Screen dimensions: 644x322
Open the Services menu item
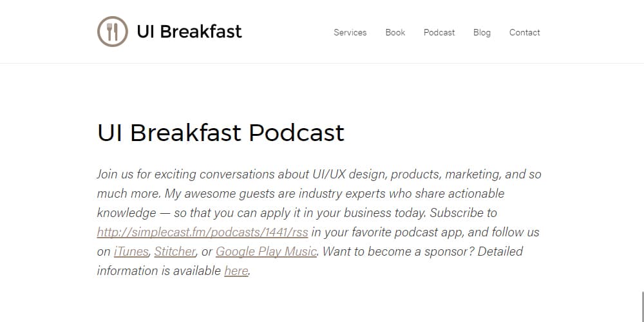click(350, 32)
